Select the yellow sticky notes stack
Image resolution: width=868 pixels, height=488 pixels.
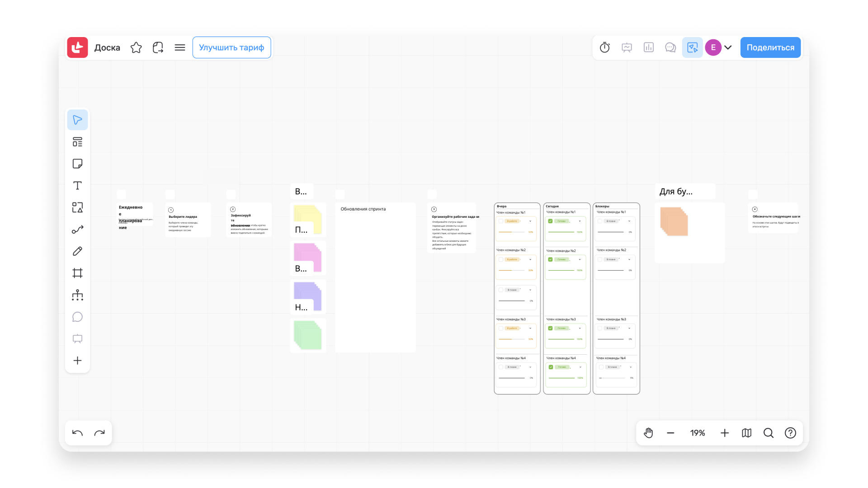307,219
